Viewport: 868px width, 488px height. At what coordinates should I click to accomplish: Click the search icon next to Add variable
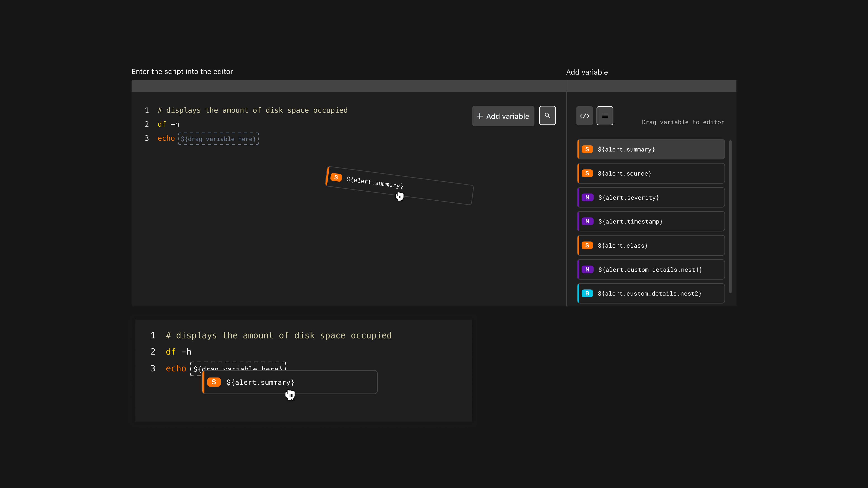click(x=547, y=115)
